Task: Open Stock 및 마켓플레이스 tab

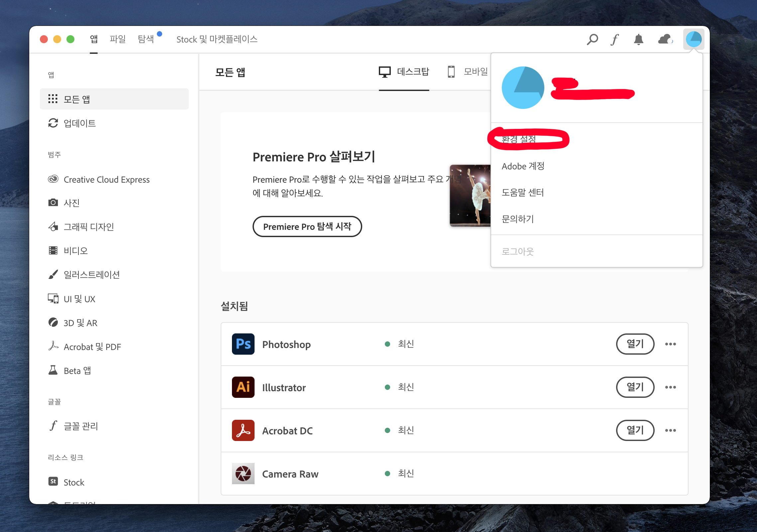Action: 217,39
